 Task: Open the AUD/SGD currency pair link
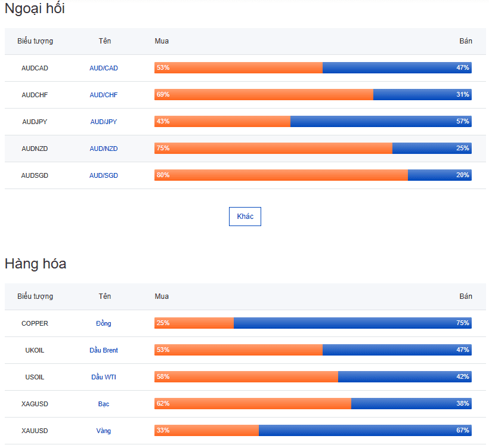(104, 175)
